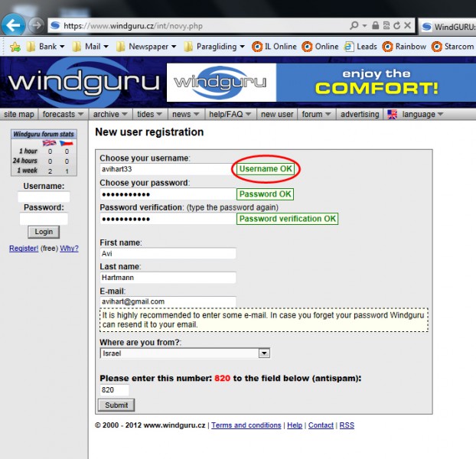Image resolution: width=476 pixels, height=459 pixels.
Task: Click the E-mail input field
Action: [x=168, y=301]
